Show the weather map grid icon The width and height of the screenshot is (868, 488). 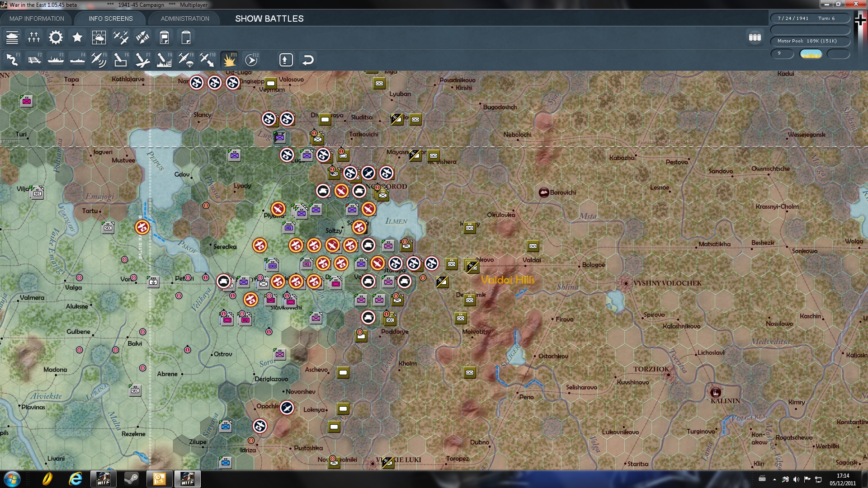pos(99,38)
